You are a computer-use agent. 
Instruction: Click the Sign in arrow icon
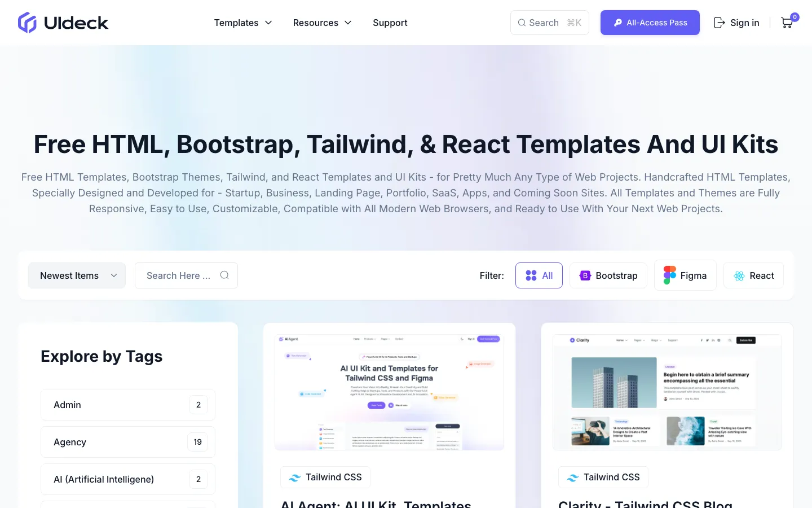(x=719, y=23)
